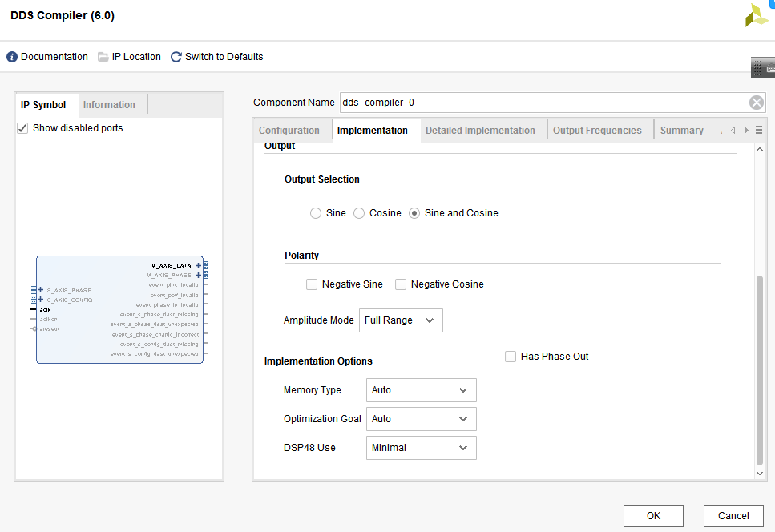
Task: Click the event_phase_in_invalid port label
Action: tap(167, 304)
